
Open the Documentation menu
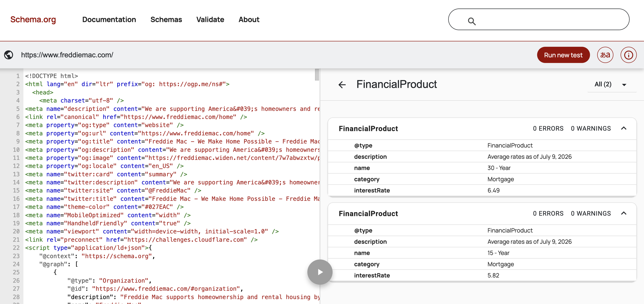click(109, 20)
